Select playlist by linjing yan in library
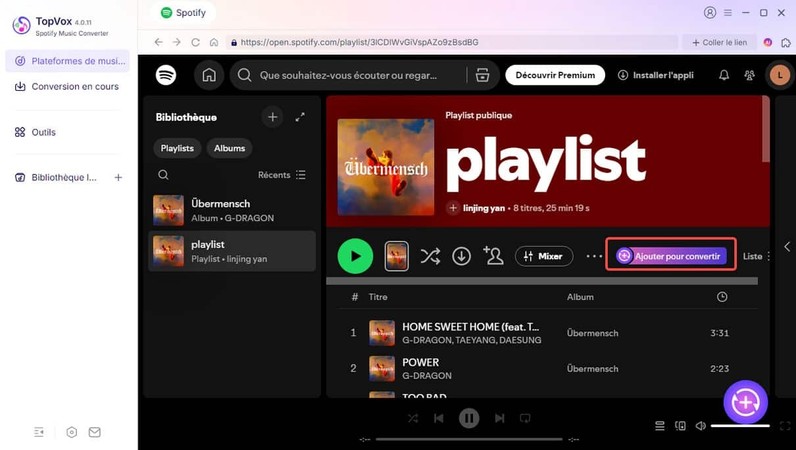Viewport: 796px width, 450px height. click(232, 251)
